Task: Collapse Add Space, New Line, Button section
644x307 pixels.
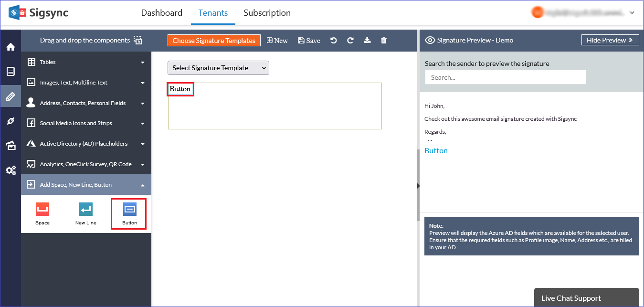Action: click(86, 185)
